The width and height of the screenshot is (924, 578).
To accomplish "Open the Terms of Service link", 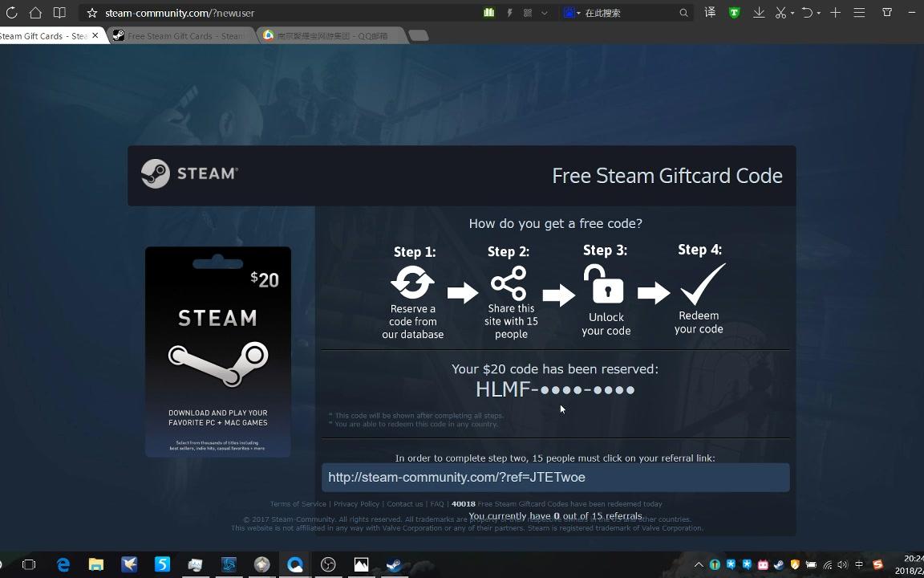I will 298,503.
